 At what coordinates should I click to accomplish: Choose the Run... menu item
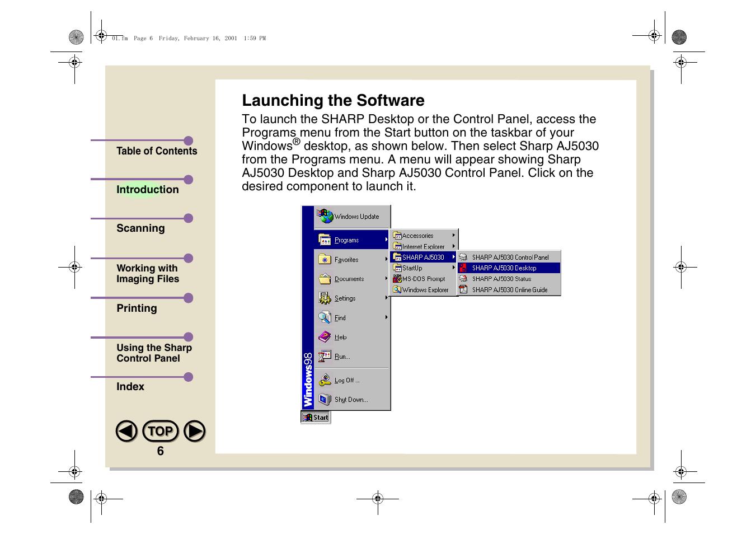(x=352, y=356)
